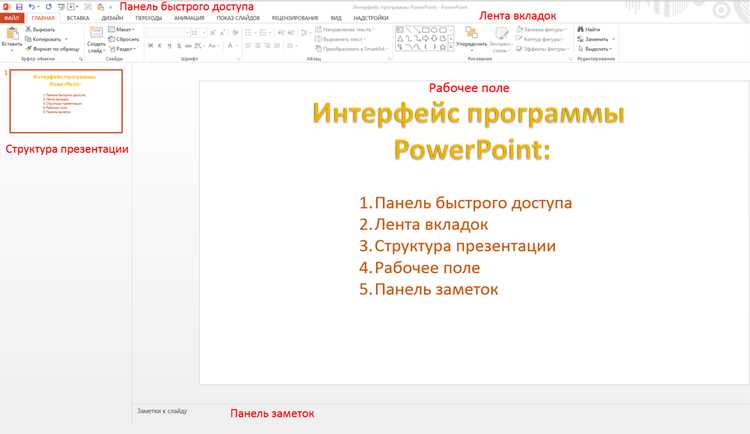Open the Undo history dropdown arrow

(38, 7)
